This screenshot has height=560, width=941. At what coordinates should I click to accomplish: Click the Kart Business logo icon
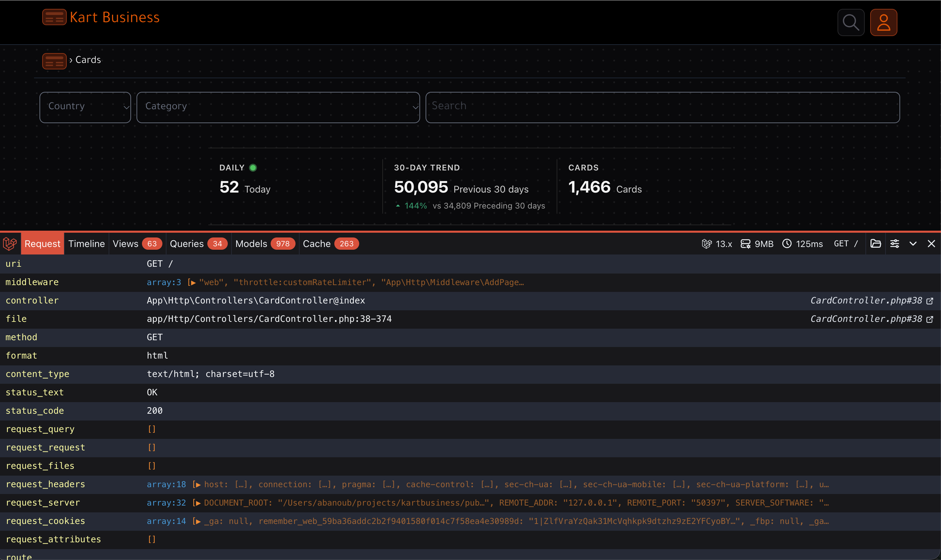click(54, 17)
